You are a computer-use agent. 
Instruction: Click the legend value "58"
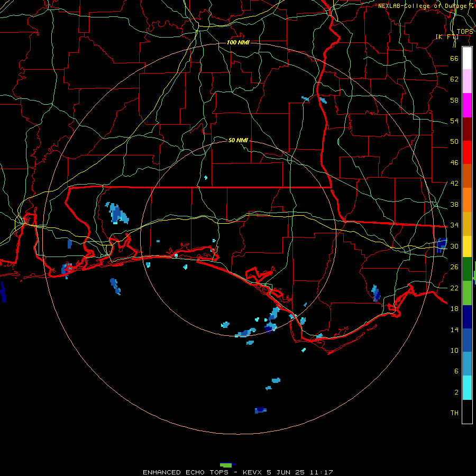click(454, 100)
